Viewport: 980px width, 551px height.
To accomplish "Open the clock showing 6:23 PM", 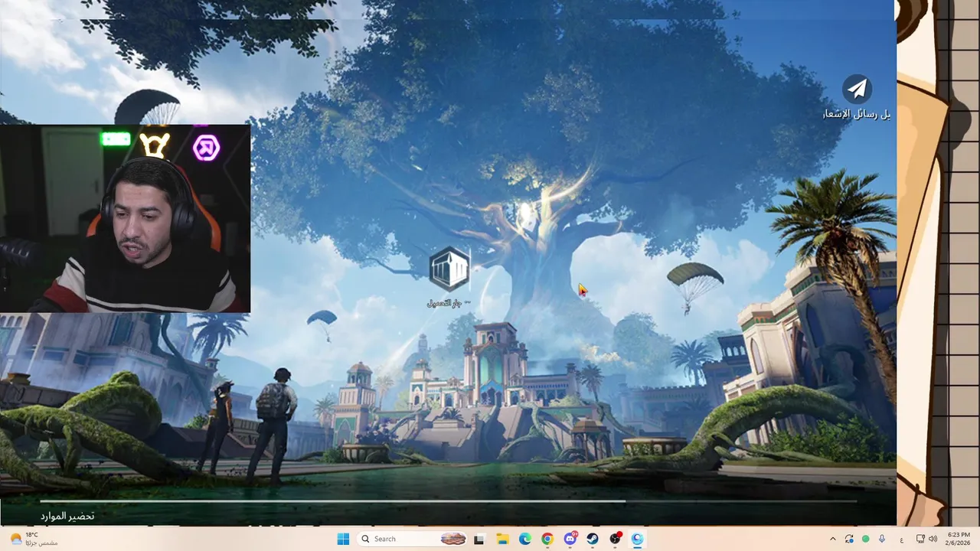I will (x=958, y=539).
